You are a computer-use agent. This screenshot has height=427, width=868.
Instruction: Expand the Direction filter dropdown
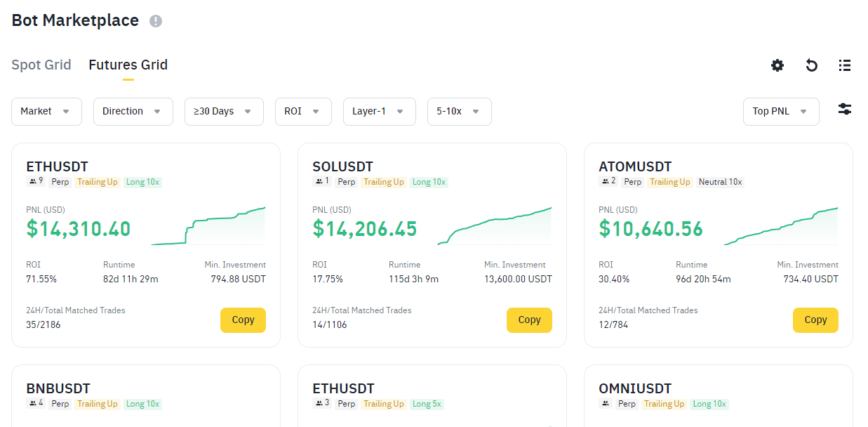pyautogui.click(x=133, y=112)
